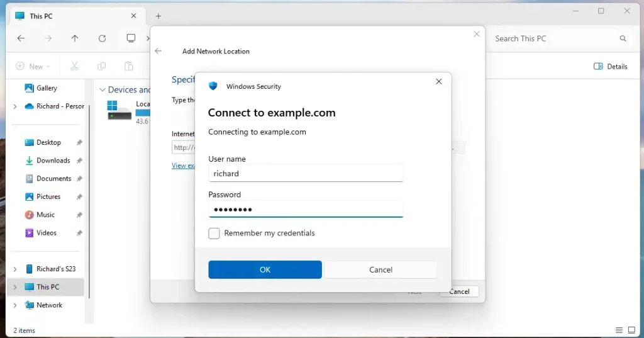644x338 pixels.
Task: Expand the Network tree node
Action: click(x=15, y=305)
